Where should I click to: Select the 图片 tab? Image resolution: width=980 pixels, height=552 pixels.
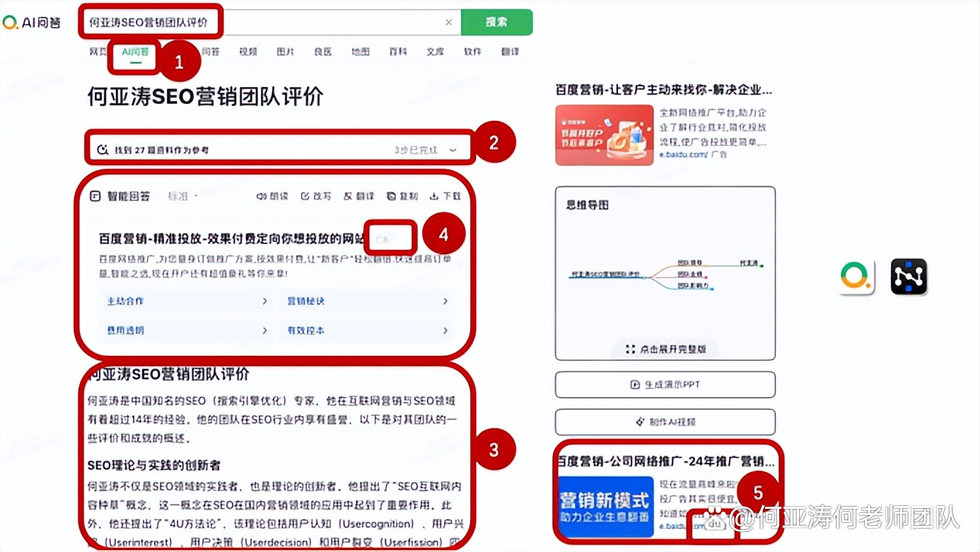point(286,52)
